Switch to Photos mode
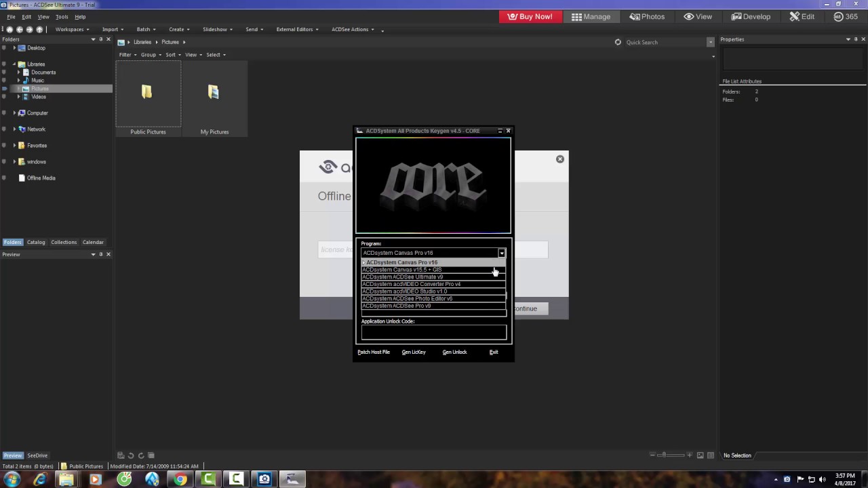868x488 pixels. click(x=647, y=16)
